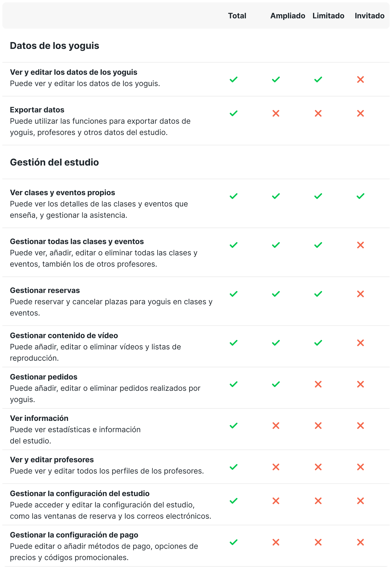
Task: Click the Datos de los yoguis section heading
Action: click(x=55, y=46)
